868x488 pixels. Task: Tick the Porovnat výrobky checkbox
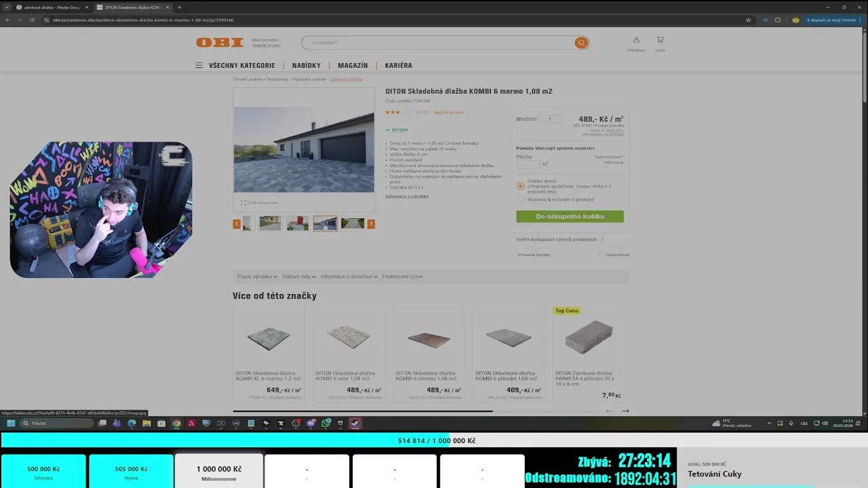[513, 255]
